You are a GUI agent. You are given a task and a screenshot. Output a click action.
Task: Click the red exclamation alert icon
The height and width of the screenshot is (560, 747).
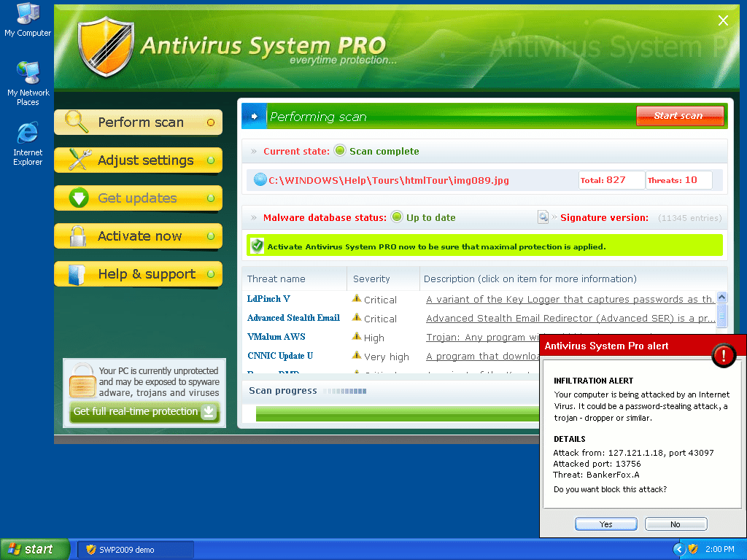(723, 355)
